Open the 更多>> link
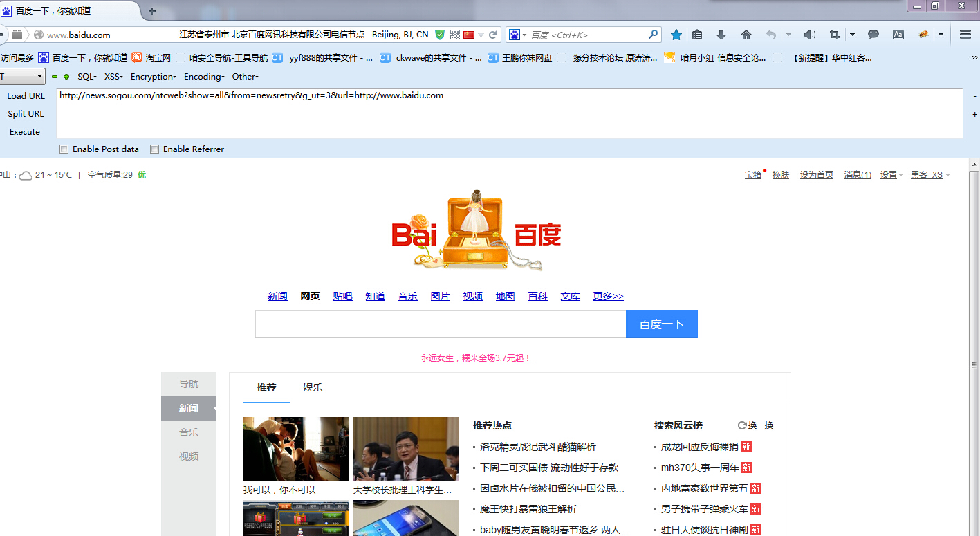The height and width of the screenshot is (536, 980). [x=608, y=296]
